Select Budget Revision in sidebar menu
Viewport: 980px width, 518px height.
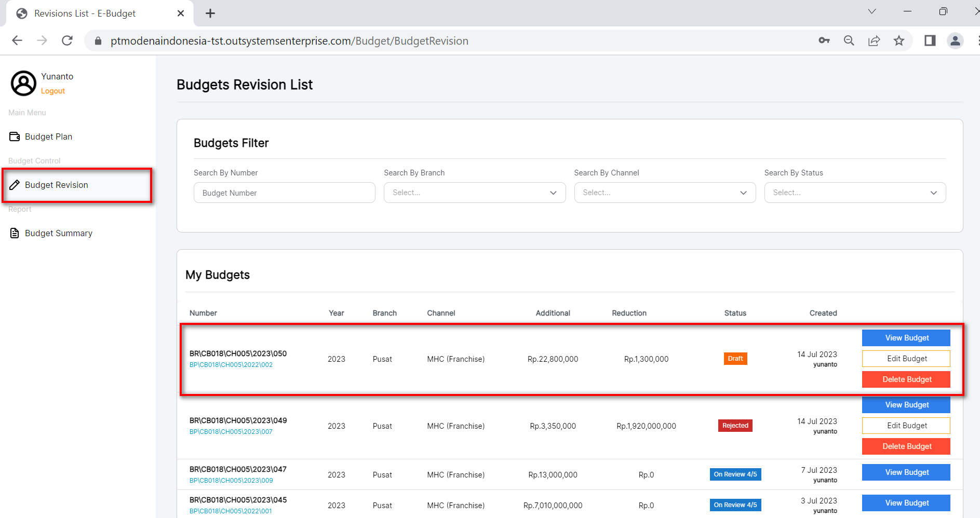[x=56, y=185]
